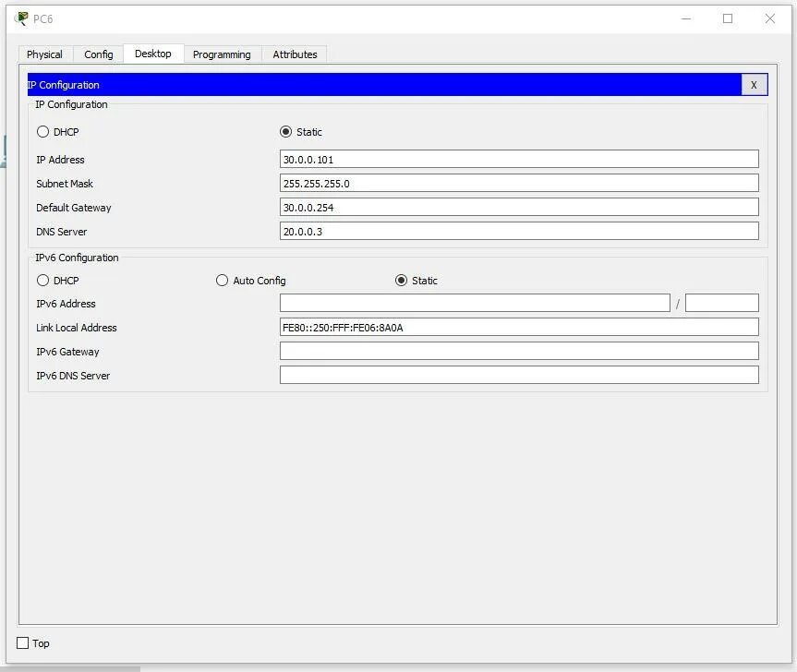Select the Desktop tab
Viewport: 797px width, 672px height.
pyautogui.click(x=153, y=54)
